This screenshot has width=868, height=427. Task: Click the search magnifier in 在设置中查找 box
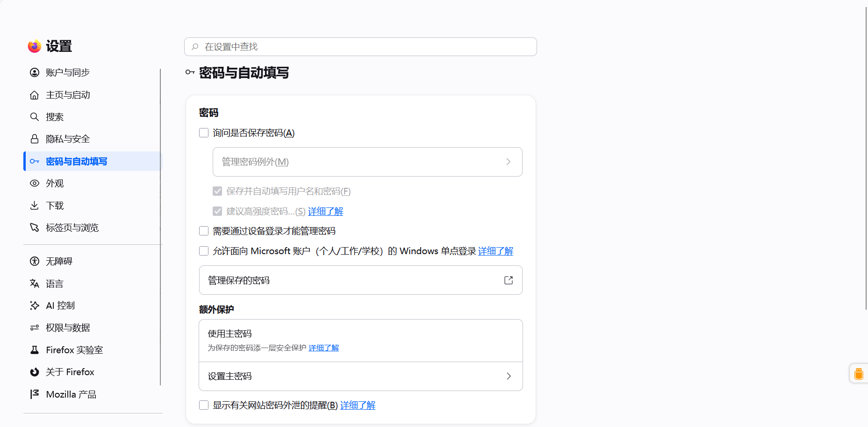click(x=195, y=47)
